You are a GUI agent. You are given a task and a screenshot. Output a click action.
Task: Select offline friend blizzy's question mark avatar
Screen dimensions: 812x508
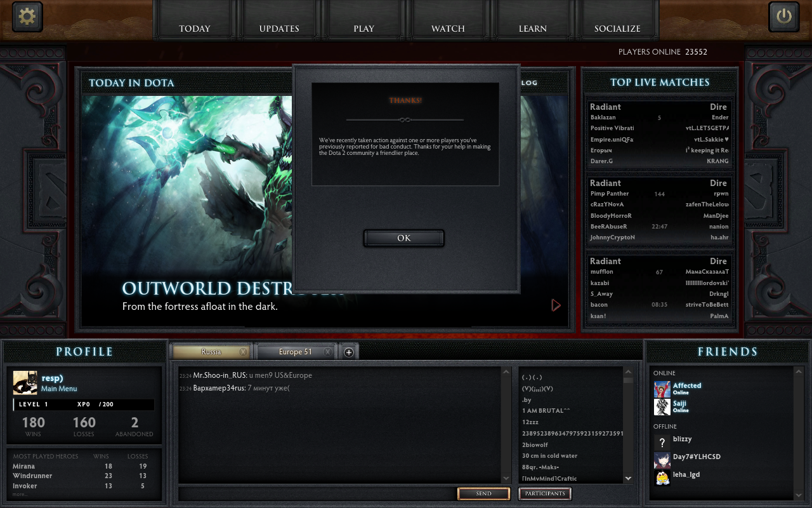click(x=662, y=443)
